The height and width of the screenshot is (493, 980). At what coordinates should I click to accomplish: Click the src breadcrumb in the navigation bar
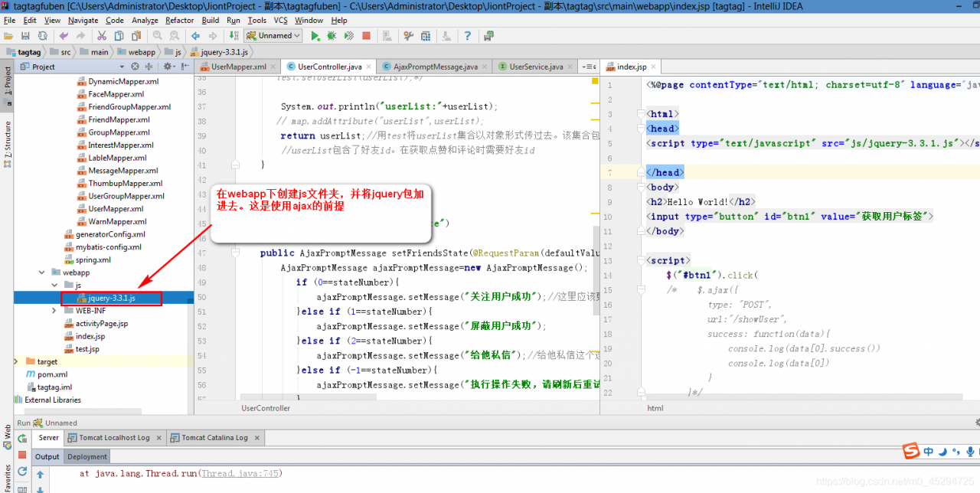60,52
